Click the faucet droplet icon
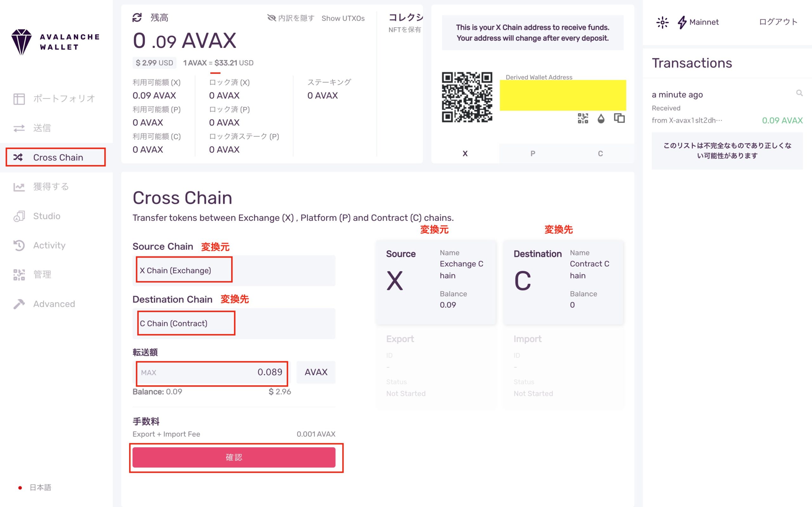This screenshot has height=507, width=812. click(601, 119)
